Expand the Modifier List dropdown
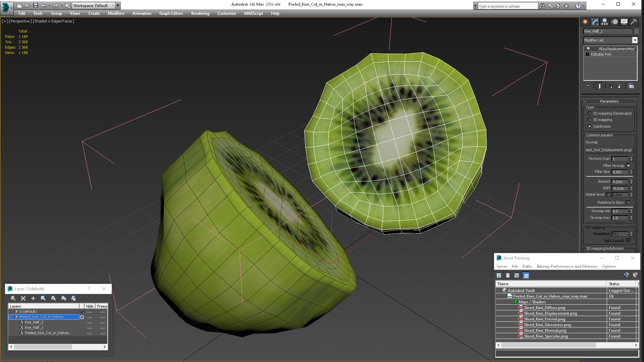The height and width of the screenshot is (362, 644). [x=635, y=40]
